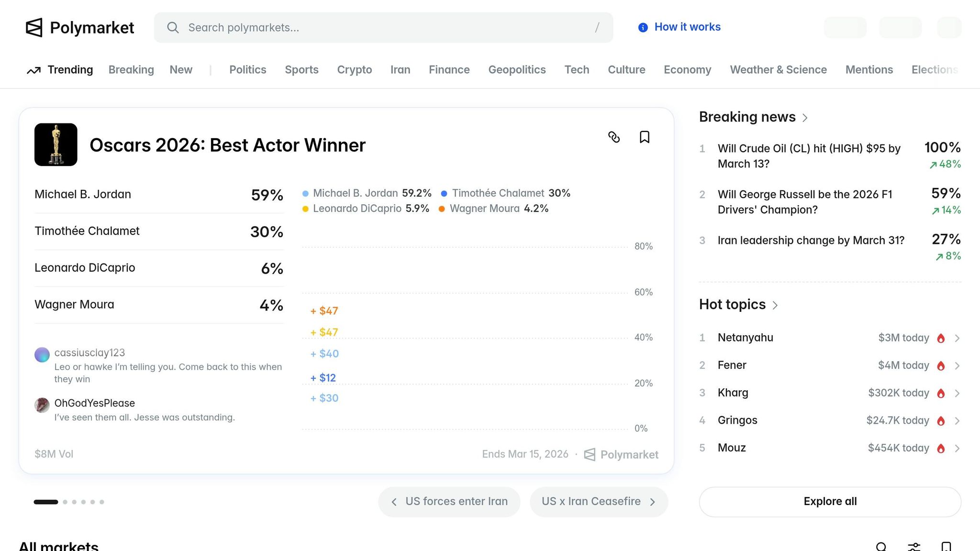Toggle the All markets bookmark filter icon
This screenshot has width=980, height=551.
pos(946,547)
